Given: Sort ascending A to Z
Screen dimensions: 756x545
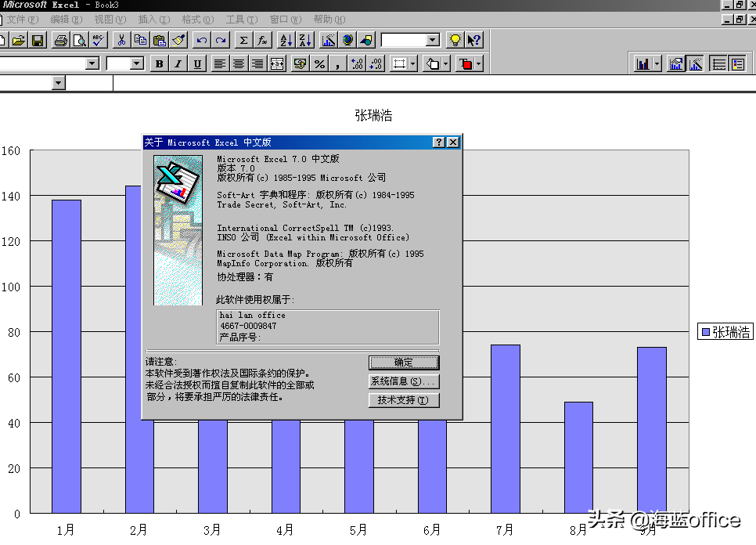Looking at the screenshot, I should (286, 41).
